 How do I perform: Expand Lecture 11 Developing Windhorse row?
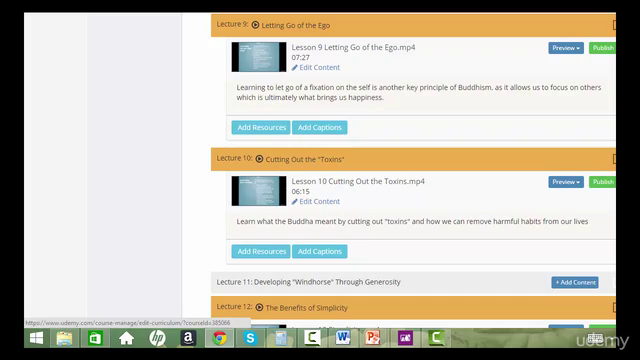pyautogui.click(x=413, y=282)
